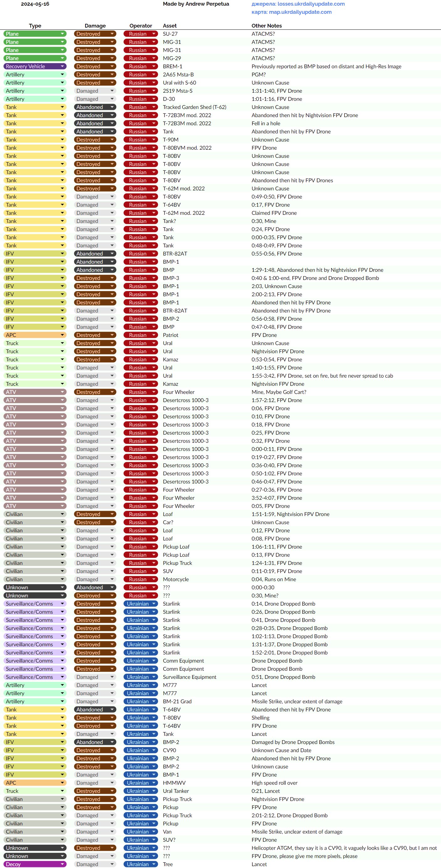Viewport: 441px width, 868px height.
Task: Select the 'PGM?' note cell
Action: click(x=259, y=75)
